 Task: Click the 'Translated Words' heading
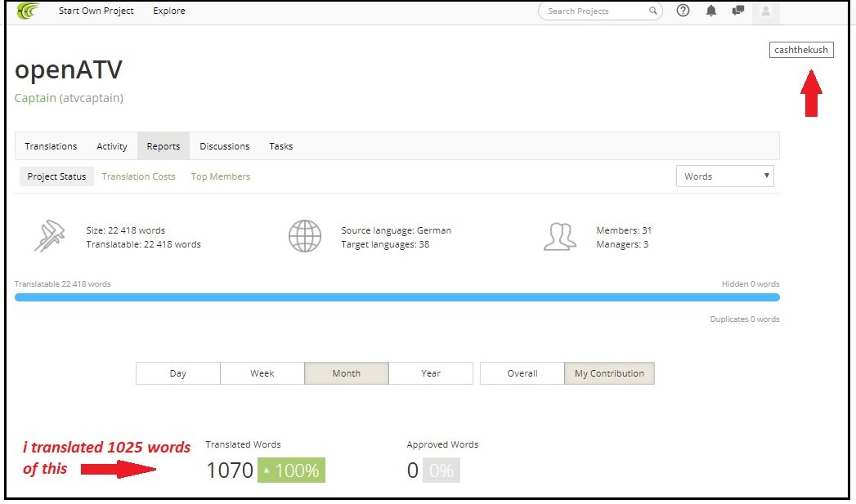pyautogui.click(x=243, y=444)
